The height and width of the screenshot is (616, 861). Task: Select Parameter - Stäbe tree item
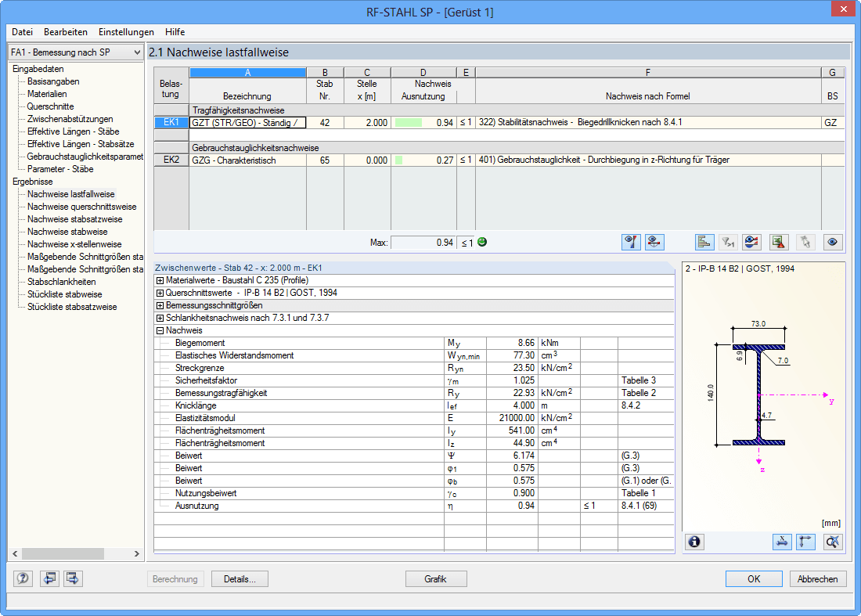[60, 169]
